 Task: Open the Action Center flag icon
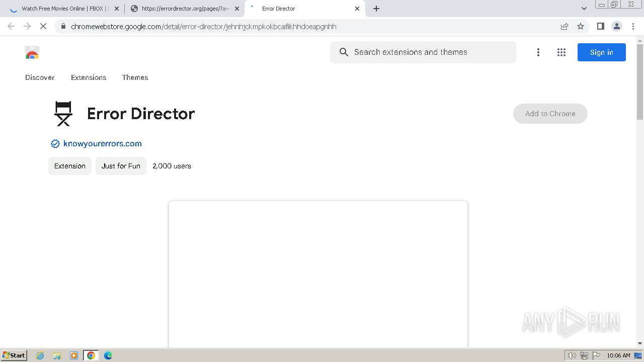596,355
